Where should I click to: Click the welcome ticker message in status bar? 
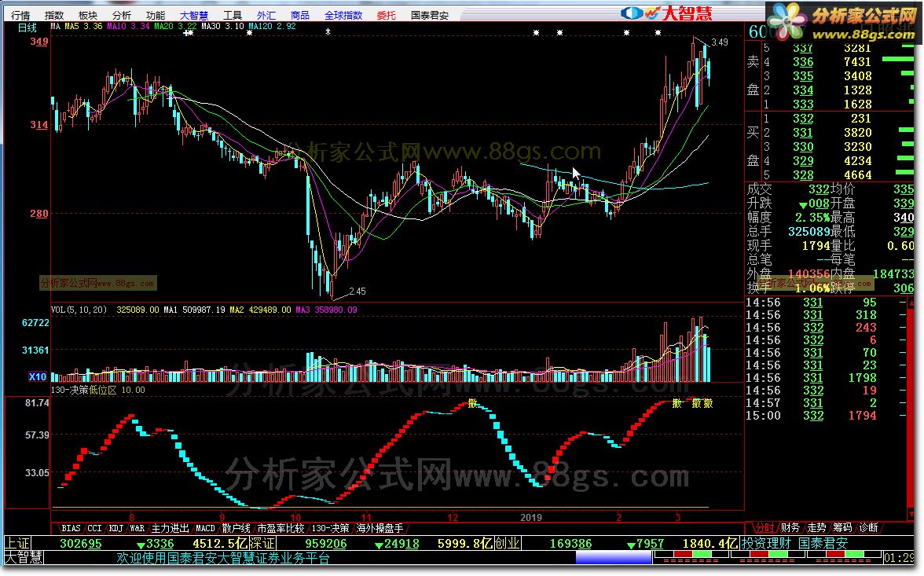point(223,558)
